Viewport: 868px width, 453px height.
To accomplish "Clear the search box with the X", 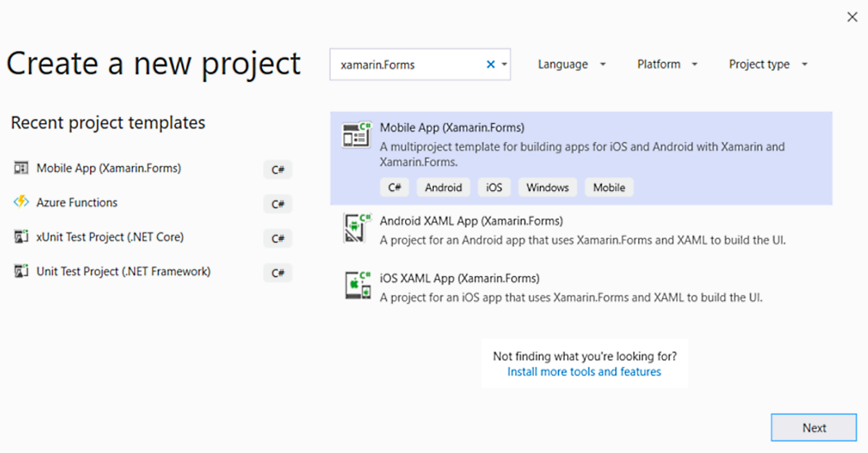I will tap(490, 64).
